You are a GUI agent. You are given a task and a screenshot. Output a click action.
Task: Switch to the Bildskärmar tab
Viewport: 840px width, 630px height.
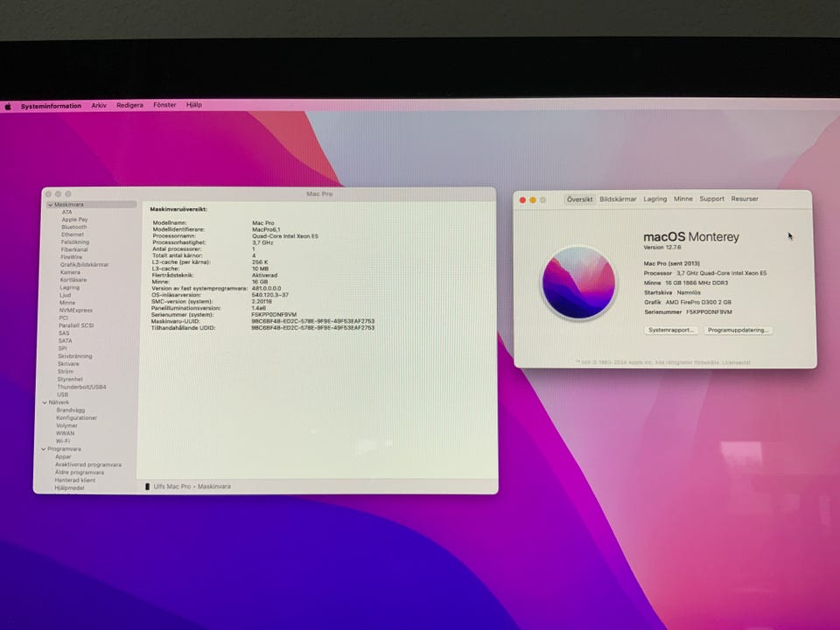(x=618, y=199)
